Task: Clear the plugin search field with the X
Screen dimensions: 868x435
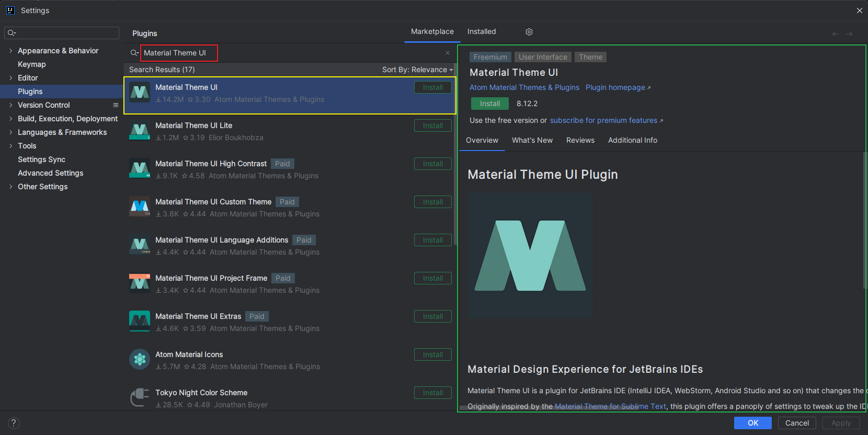Action: (x=448, y=53)
